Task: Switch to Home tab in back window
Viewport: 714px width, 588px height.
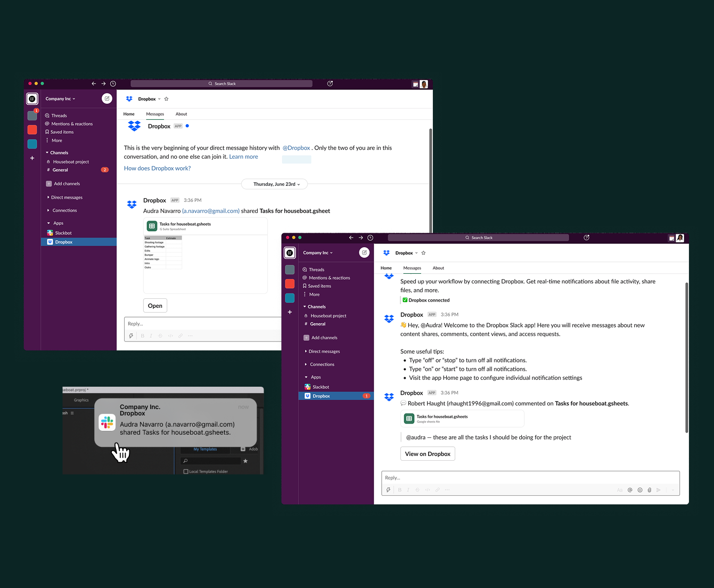Action: [x=129, y=114]
